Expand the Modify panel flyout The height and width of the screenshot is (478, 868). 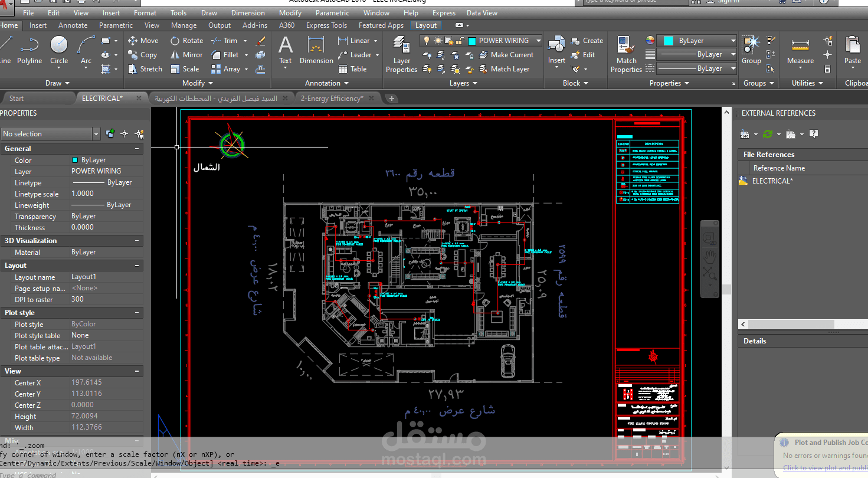198,83
